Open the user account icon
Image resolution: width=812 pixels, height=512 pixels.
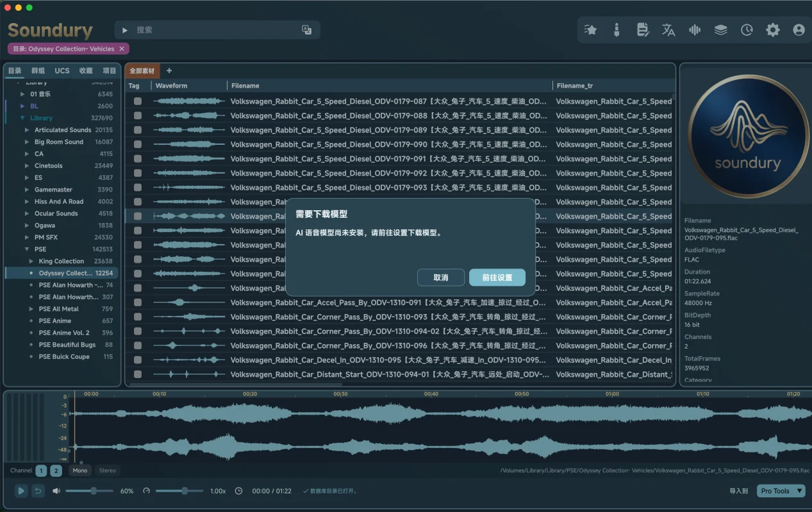click(799, 30)
